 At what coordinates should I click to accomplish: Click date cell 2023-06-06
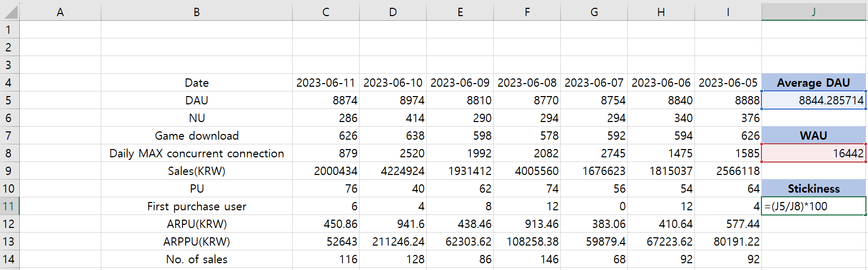click(661, 83)
